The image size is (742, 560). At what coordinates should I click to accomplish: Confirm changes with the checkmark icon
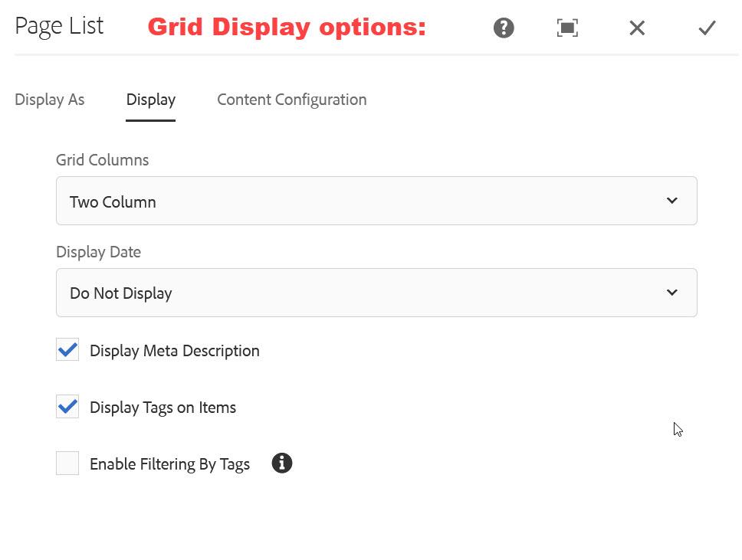point(707,28)
